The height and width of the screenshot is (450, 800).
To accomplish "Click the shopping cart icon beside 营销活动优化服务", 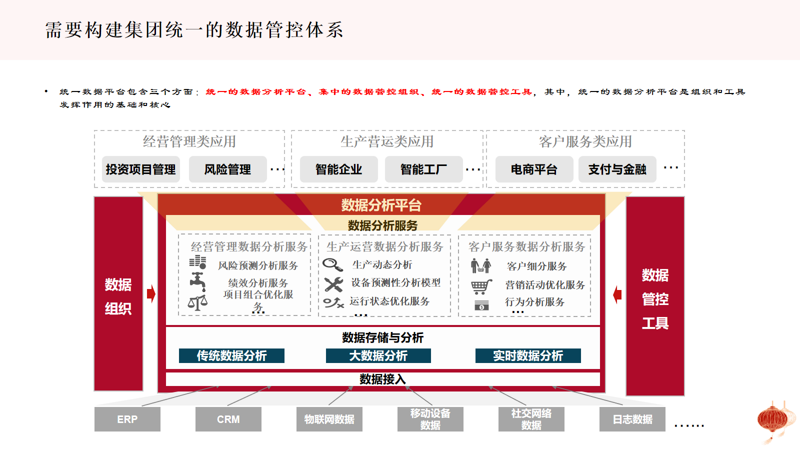I will [481, 287].
